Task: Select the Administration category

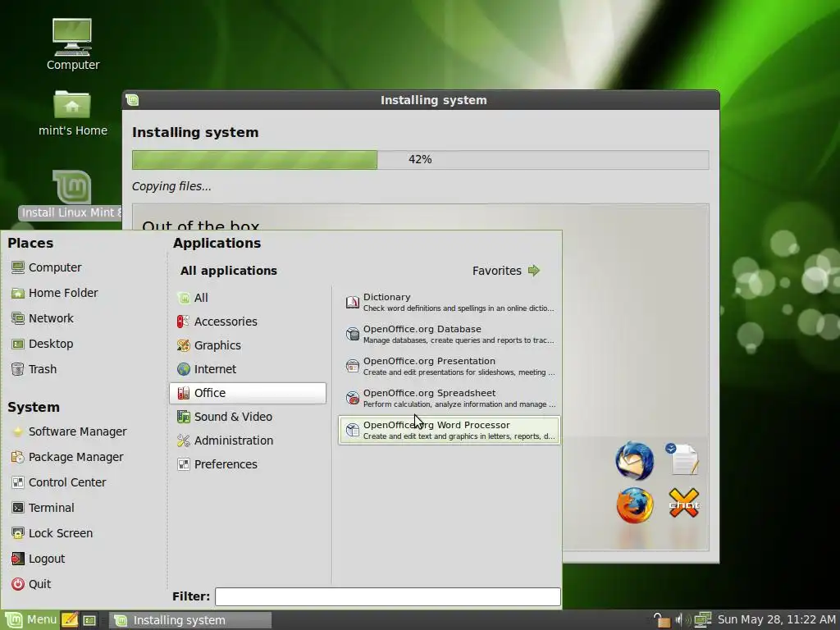Action: [x=248, y=441]
